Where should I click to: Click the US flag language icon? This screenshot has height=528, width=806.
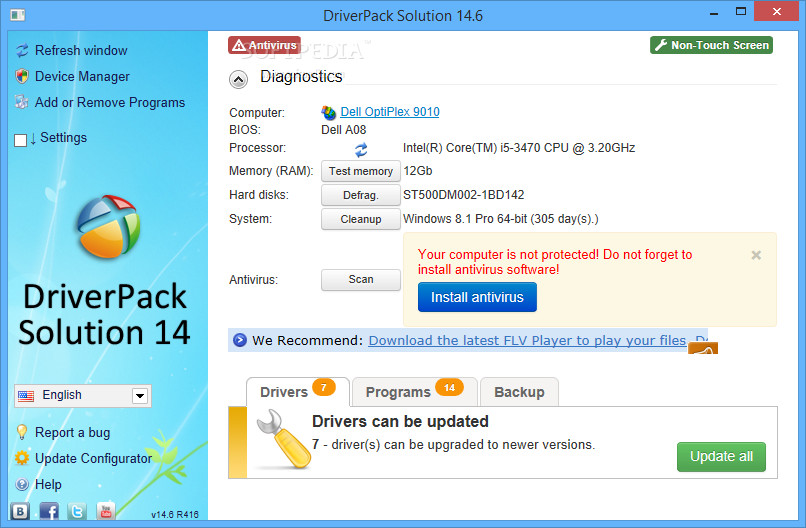[26, 395]
